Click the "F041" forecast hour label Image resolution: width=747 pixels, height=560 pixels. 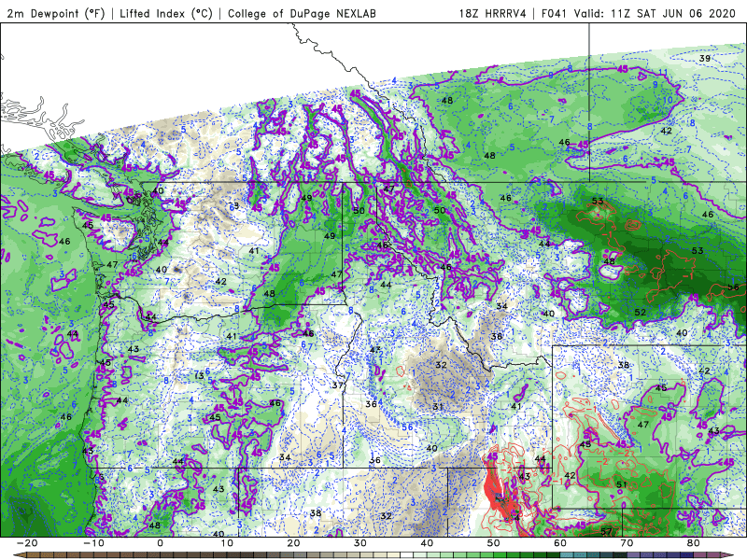pyautogui.click(x=554, y=13)
